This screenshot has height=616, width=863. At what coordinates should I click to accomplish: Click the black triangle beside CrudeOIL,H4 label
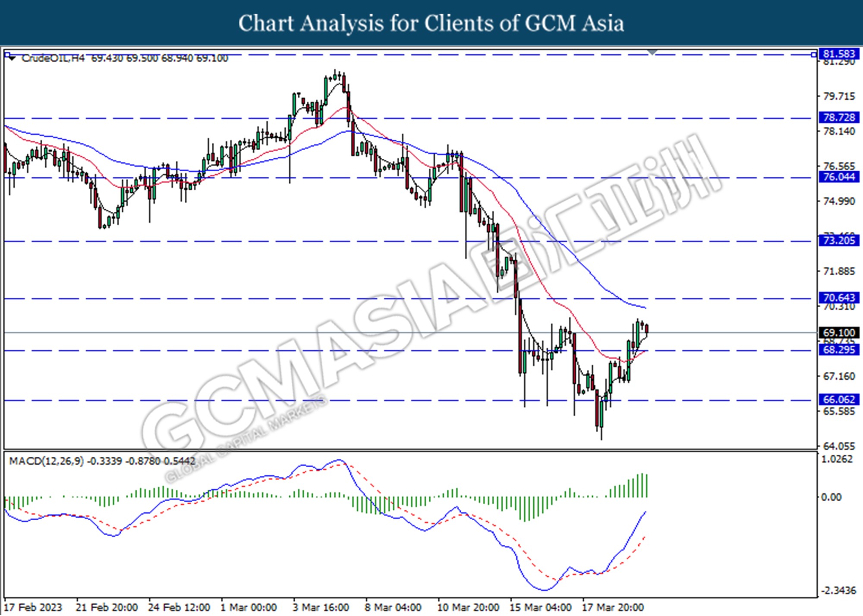(x=12, y=58)
